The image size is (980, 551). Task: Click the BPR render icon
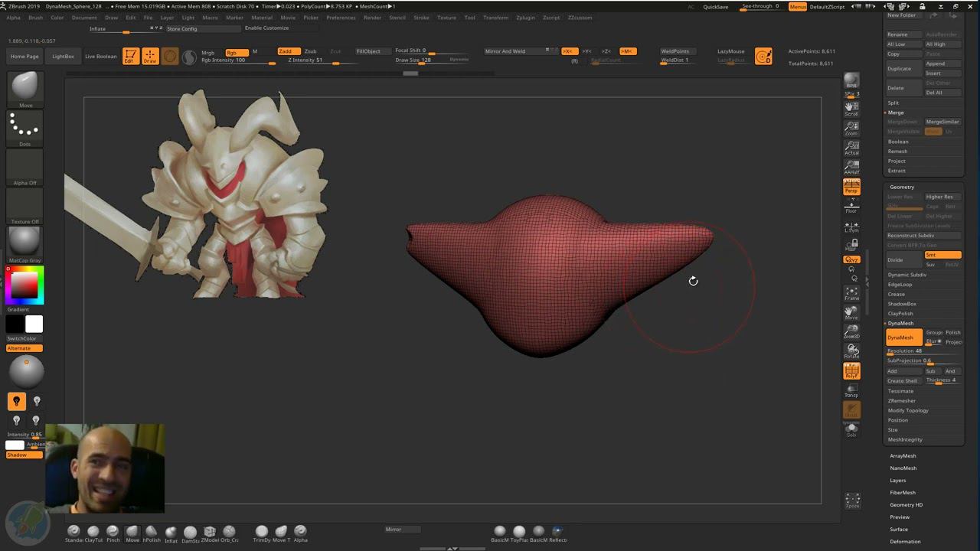(851, 80)
